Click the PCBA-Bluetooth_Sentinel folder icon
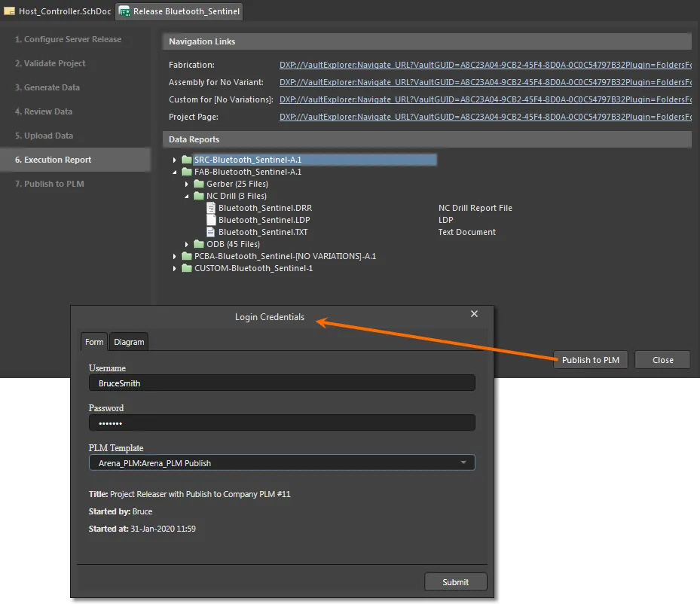 pos(187,256)
